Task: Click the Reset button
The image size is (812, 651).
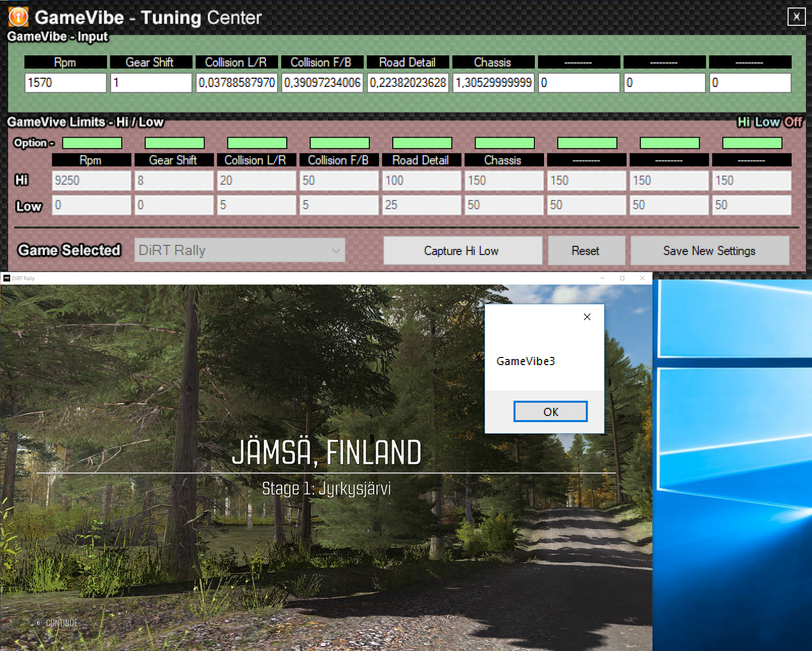Action: click(x=586, y=251)
